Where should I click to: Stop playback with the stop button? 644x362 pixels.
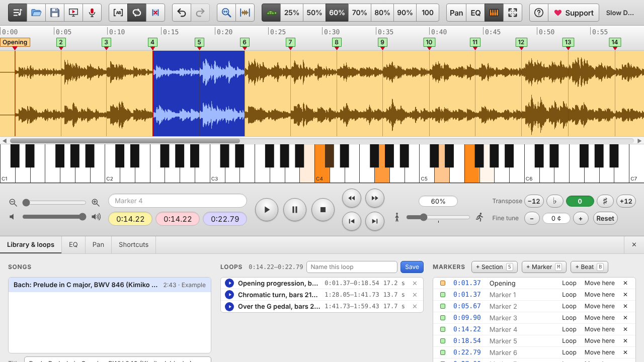coord(323,210)
